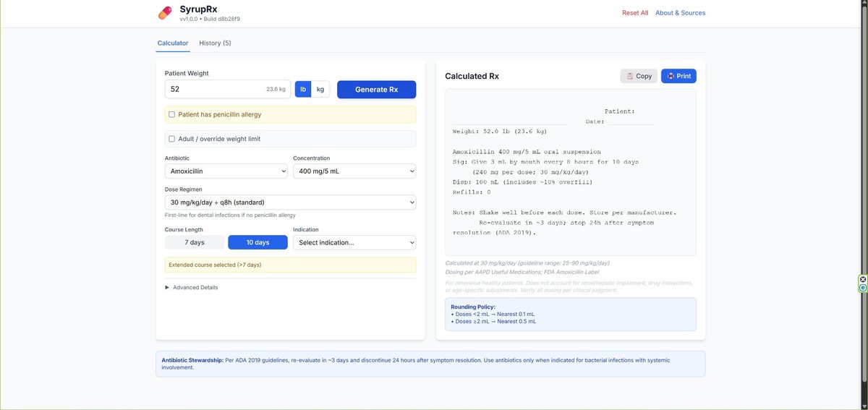Screen dimensions: 868x410
Task: Click the Calculated Rx heading
Action: coord(472,76)
